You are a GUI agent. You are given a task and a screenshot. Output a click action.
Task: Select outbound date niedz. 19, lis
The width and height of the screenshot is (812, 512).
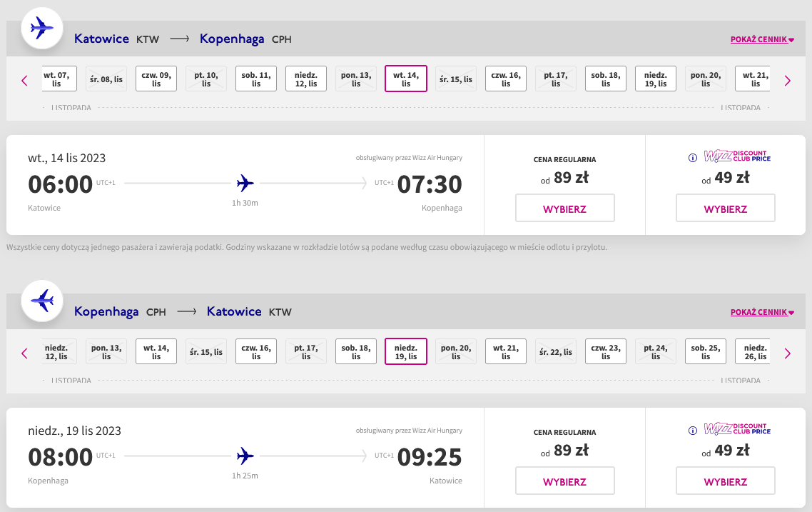click(656, 79)
